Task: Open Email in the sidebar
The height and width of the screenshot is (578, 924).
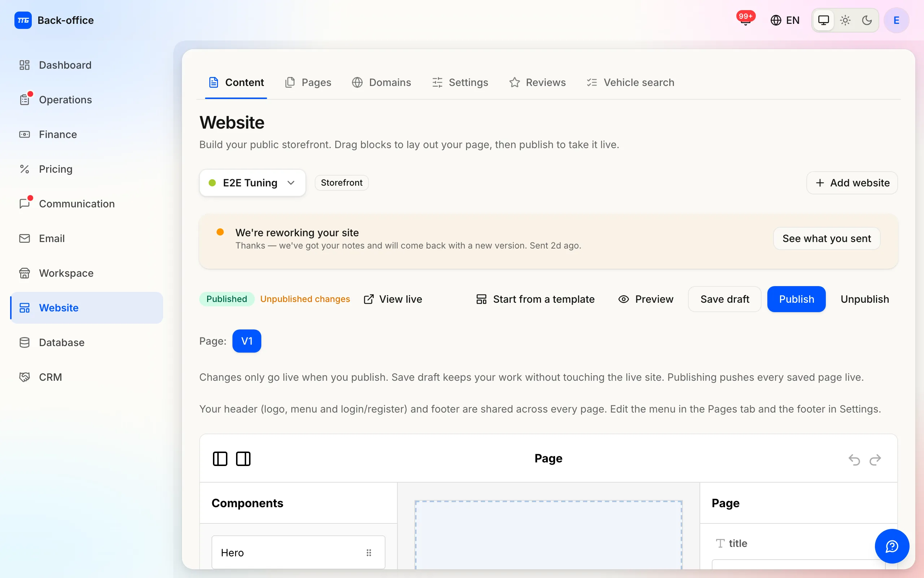Action: click(x=87, y=238)
